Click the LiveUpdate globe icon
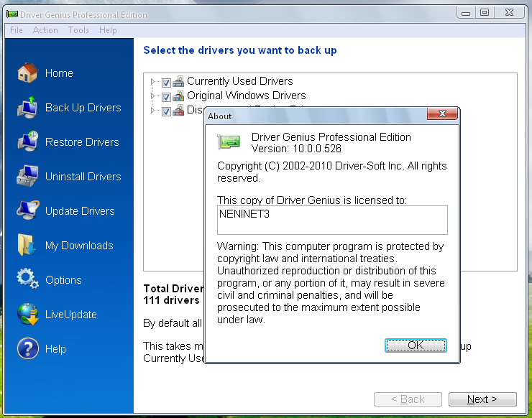 (28, 314)
